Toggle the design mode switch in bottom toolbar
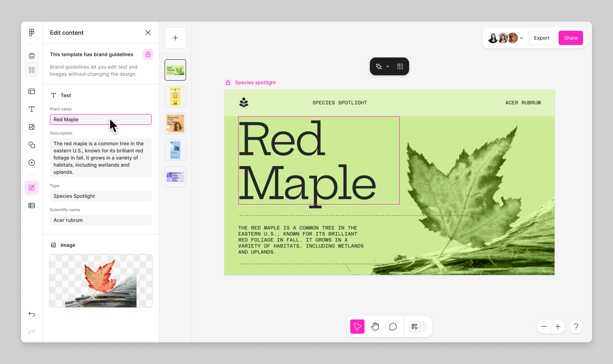This screenshot has width=613, height=364. click(x=418, y=327)
